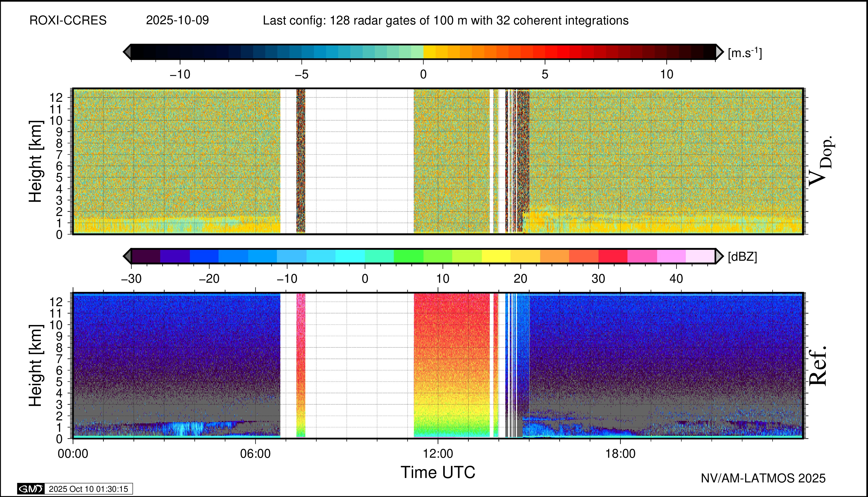Click the right arrow of dBZ colorbar
This screenshot has width=868, height=497.
click(x=719, y=256)
